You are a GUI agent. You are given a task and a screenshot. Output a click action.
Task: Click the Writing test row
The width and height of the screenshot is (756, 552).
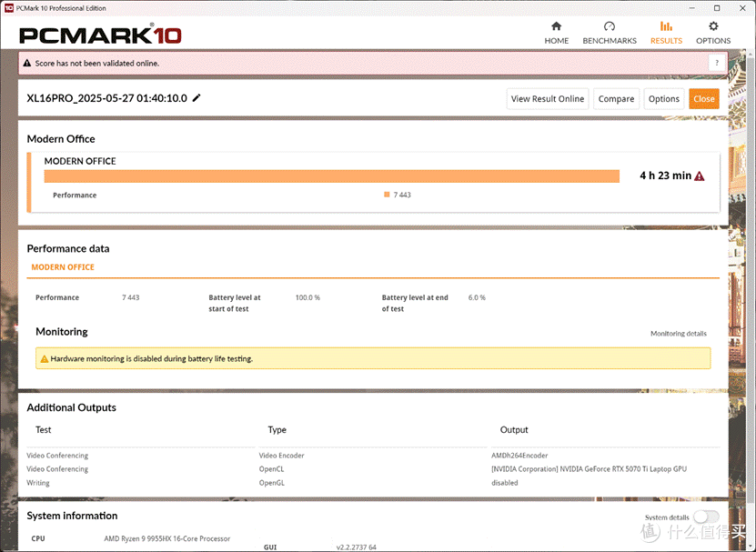point(38,483)
